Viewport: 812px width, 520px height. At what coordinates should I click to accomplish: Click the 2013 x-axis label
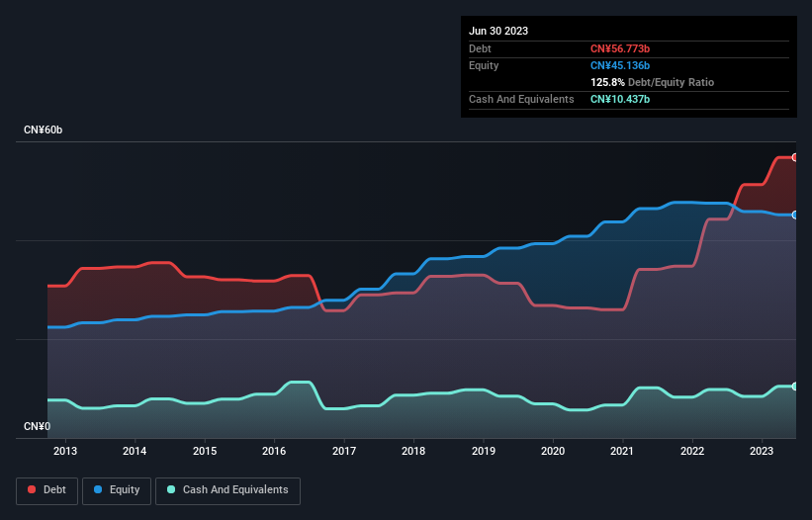click(x=65, y=451)
